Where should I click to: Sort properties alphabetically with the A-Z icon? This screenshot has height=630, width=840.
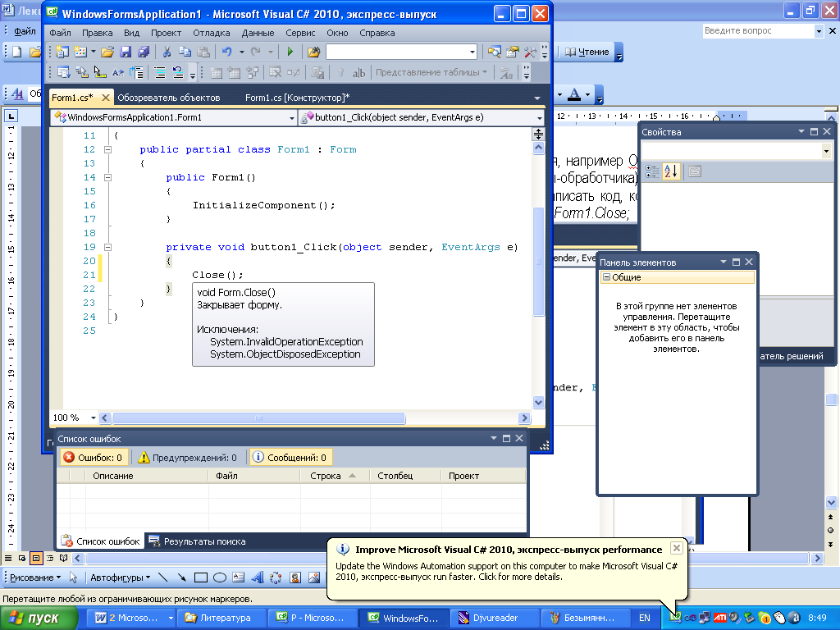point(671,171)
